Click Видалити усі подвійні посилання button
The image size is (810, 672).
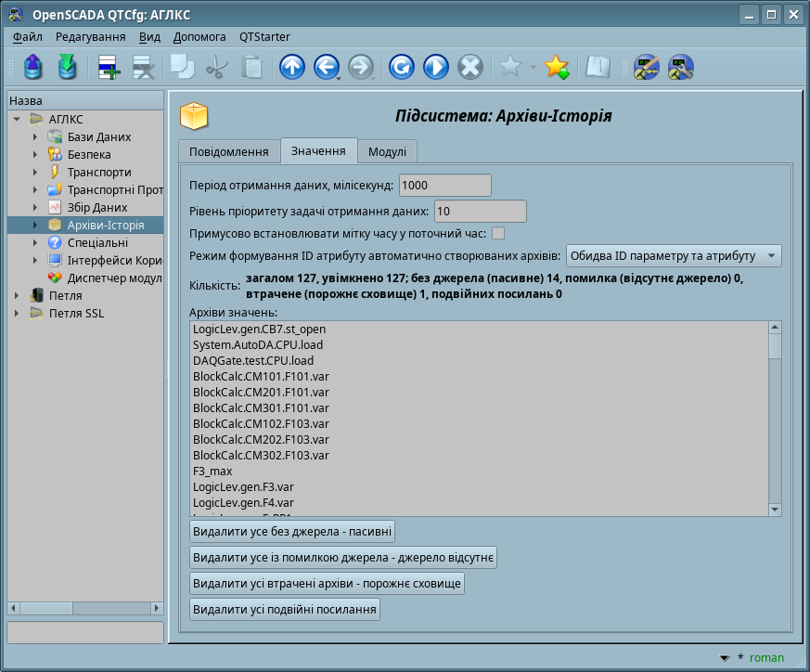(284, 610)
